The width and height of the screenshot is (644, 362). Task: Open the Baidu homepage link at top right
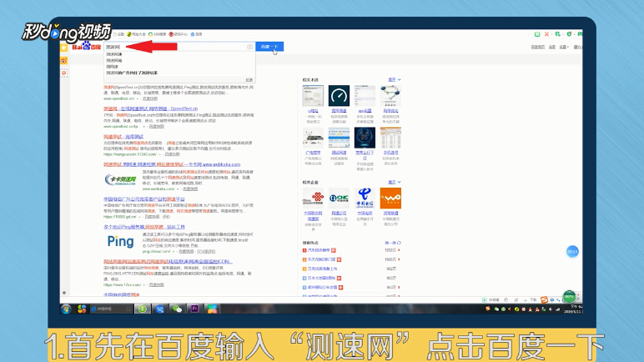pos(537,47)
